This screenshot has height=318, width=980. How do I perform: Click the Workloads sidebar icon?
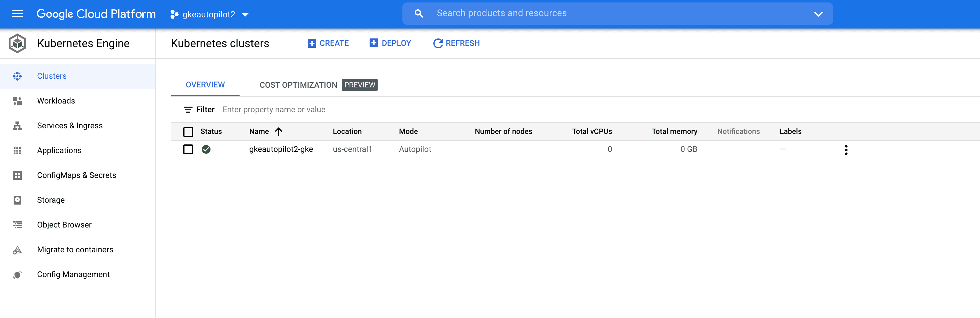tap(17, 101)
